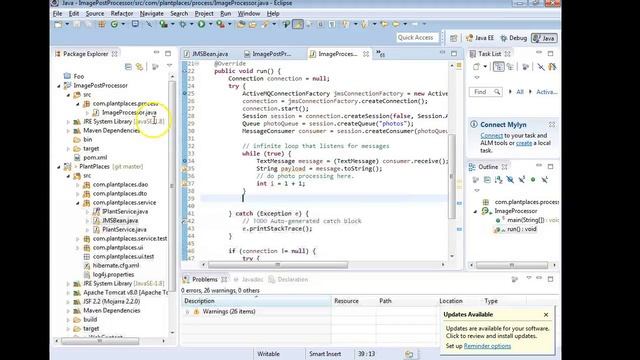Toggle Categorized view in Task List
640x360 pixels.
pos(498,67)
